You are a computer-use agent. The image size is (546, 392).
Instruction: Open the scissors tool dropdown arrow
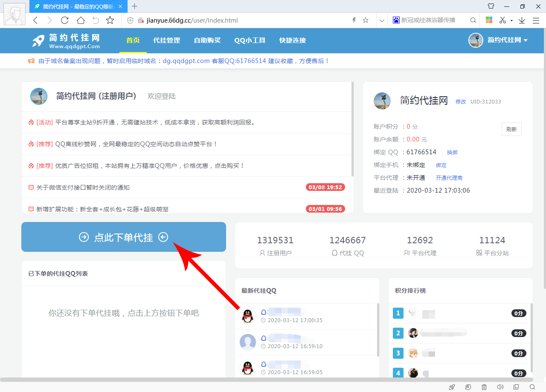click(511, 20)
